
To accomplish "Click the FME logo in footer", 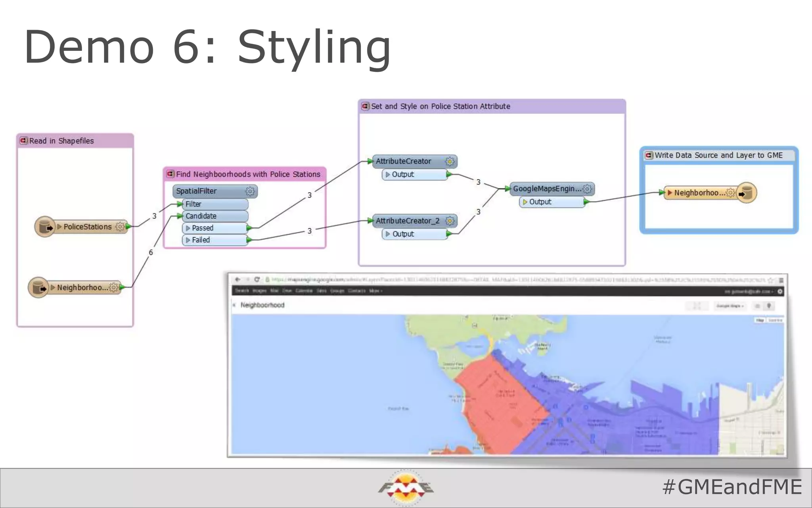I will pos(406,488).
